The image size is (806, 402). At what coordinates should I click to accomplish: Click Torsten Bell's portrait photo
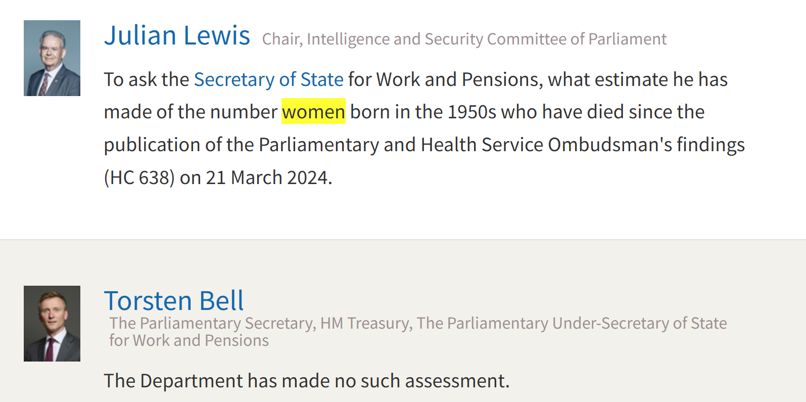(52, 324)
